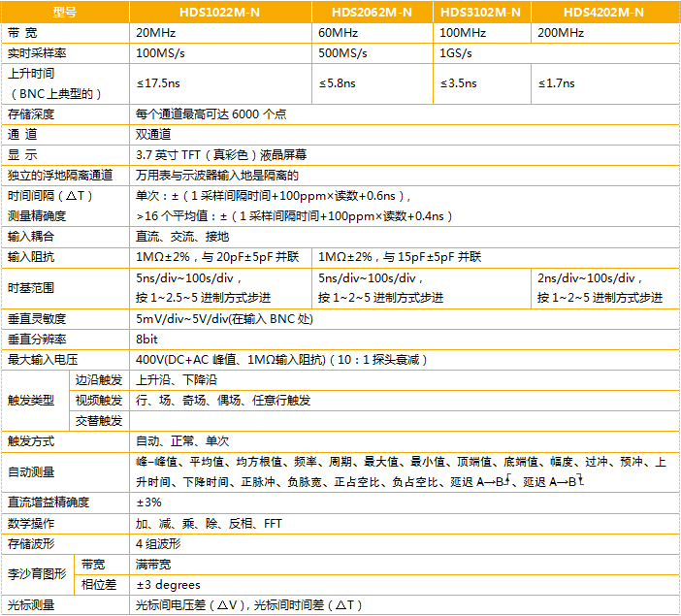Click the 200MHz bandwidth cell
This screenshot has height=616, width=681.
tap(562, 33)
